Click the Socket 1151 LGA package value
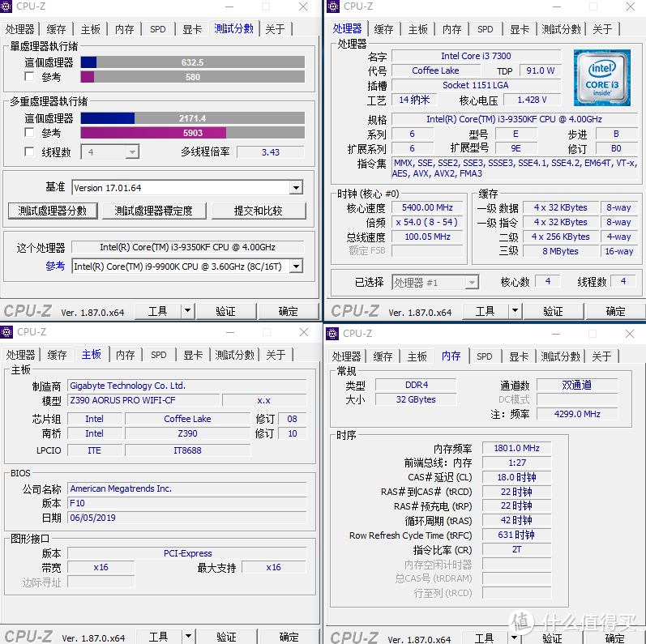 pyautogui.click(x=476, y=85)
